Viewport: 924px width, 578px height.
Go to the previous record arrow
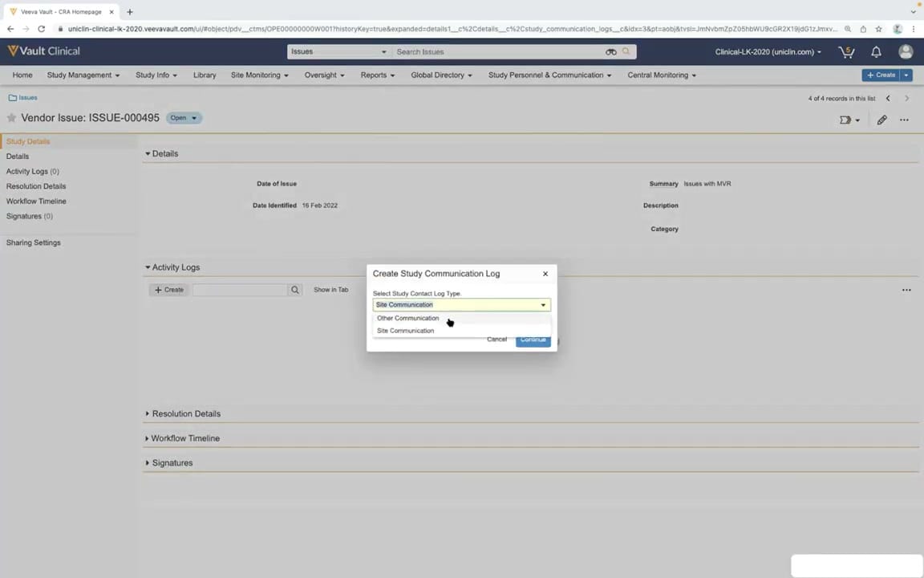(x=888, y=99)
